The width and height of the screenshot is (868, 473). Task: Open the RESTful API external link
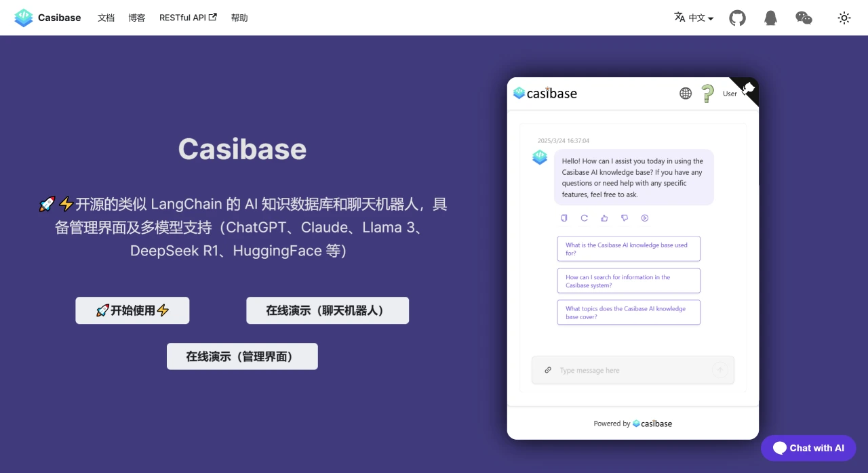[188, 18]
